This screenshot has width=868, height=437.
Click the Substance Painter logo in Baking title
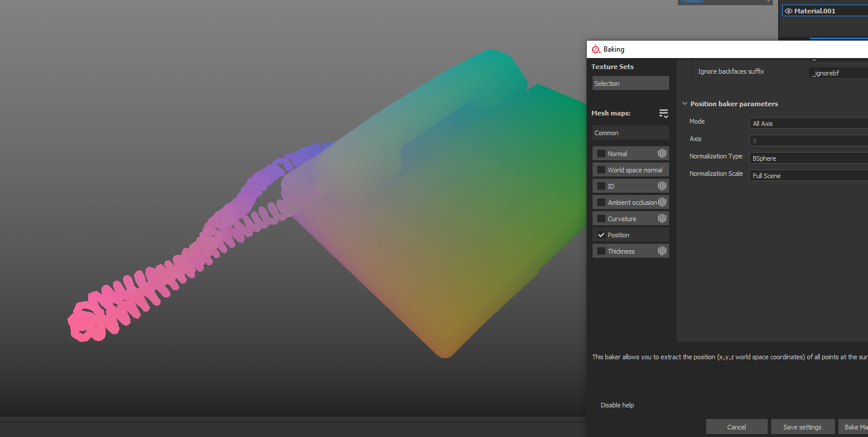[595, 49]
